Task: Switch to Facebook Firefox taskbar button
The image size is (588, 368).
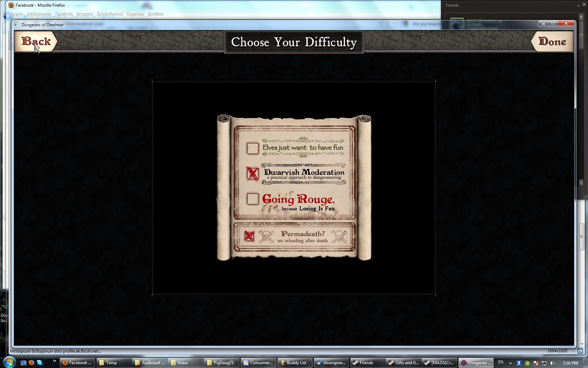Action: 77,363
